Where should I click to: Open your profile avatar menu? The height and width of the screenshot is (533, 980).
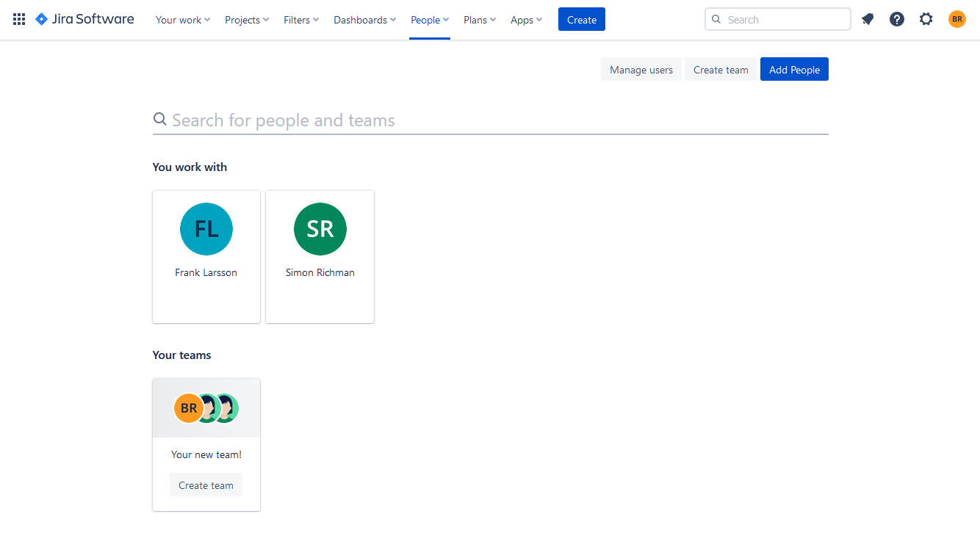pos(956,19)
